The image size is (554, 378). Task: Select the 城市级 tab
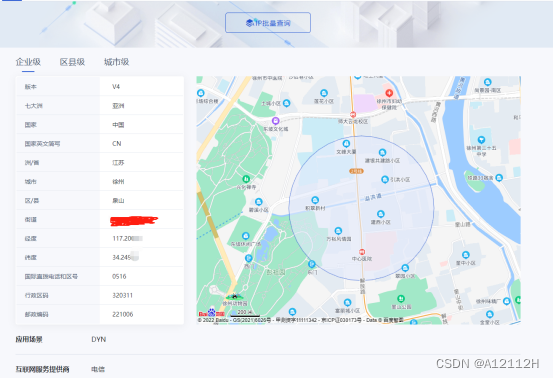tap(116, 62)
